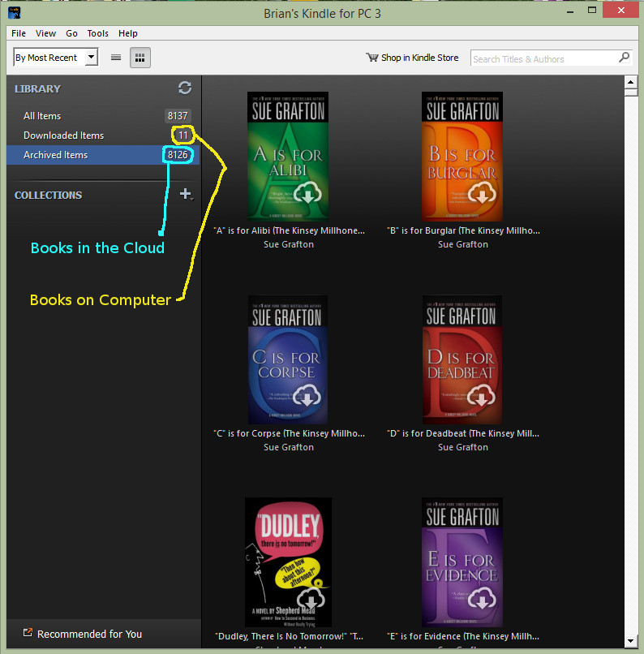The height and width of the screenshot is (654, 644).
Task: Maximize the Kindle for PC window
Action: pos(592,10)
